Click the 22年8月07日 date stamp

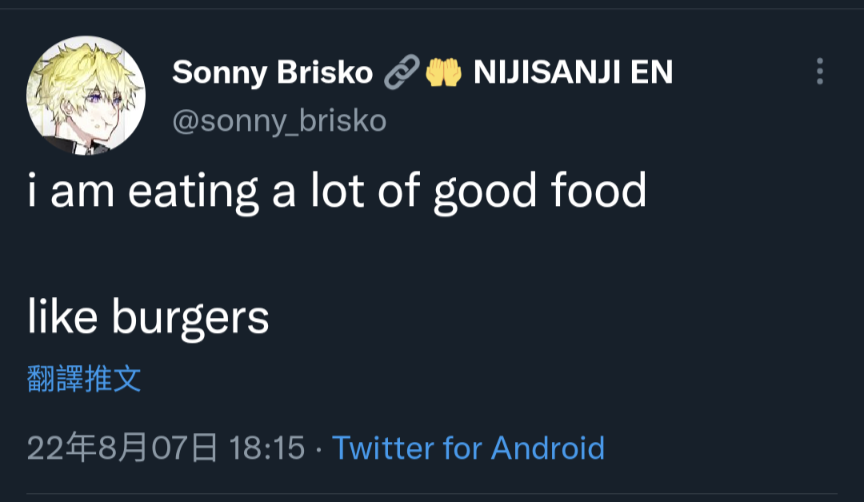[x=122, y=447]
